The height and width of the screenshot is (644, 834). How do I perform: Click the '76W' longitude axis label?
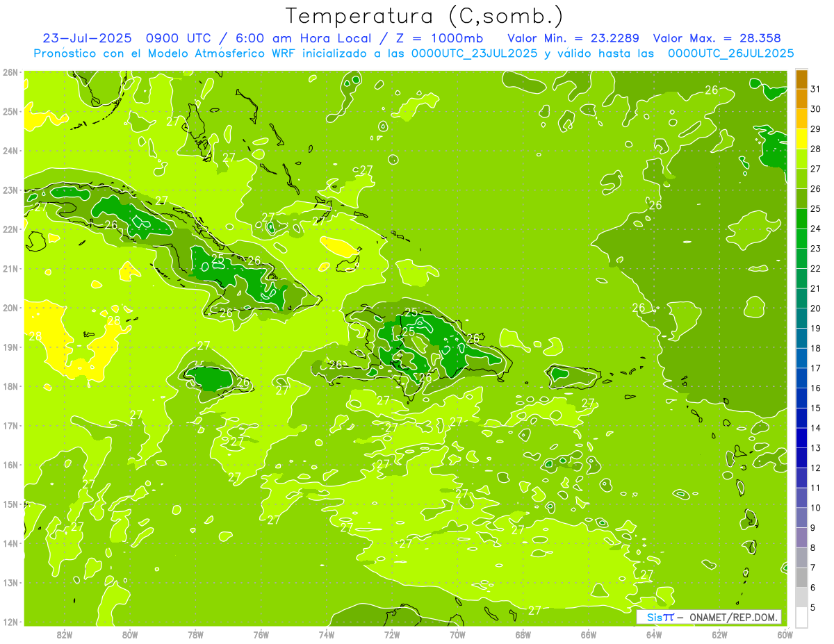pyautogui.click(x=261, y=634)
